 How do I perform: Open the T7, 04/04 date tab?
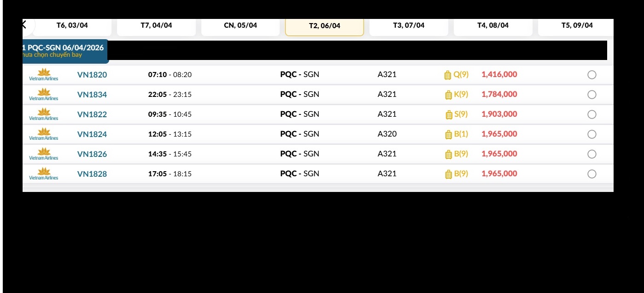(156, 26)
